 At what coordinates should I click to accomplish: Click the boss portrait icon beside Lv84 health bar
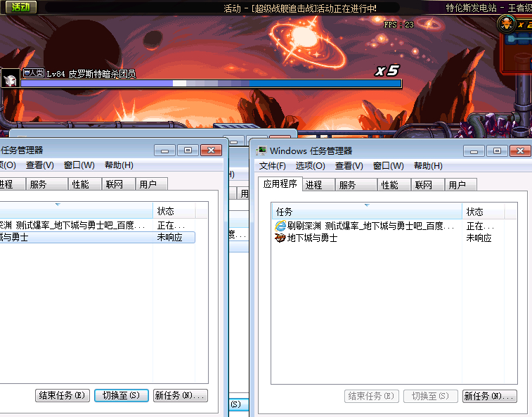[10, 79]
